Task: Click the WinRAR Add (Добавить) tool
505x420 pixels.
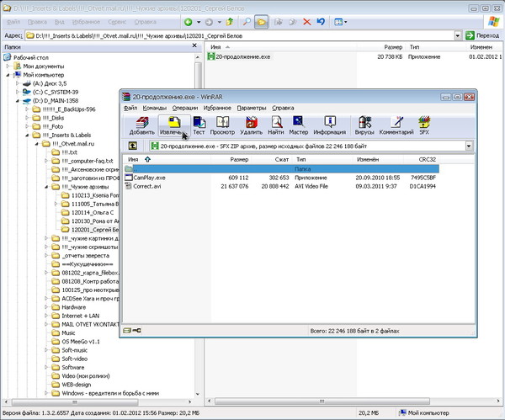Action: tap(142, 125)
